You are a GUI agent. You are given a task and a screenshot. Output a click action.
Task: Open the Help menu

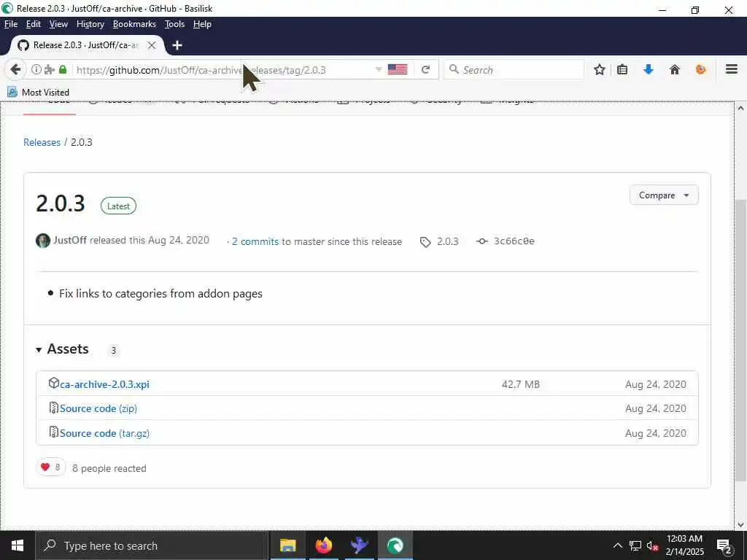pos(202,24)
